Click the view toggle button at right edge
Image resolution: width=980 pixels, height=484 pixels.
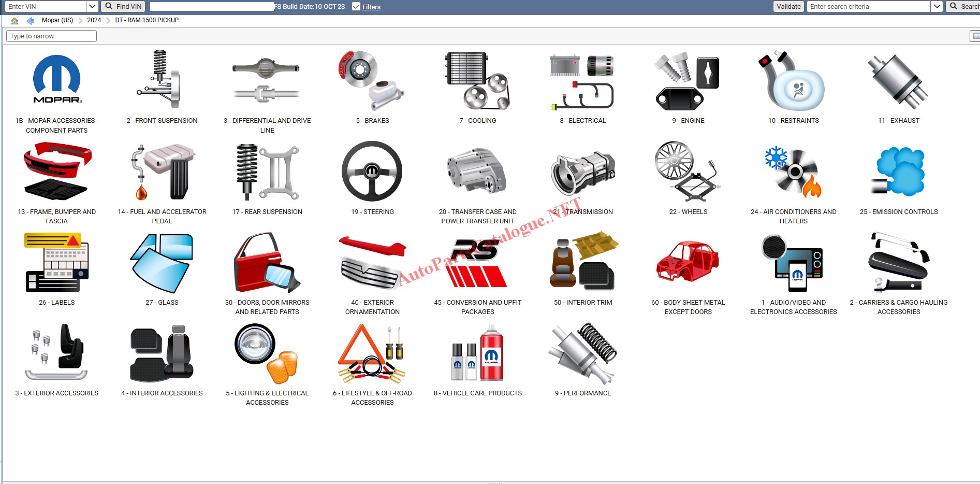point(975,36)
